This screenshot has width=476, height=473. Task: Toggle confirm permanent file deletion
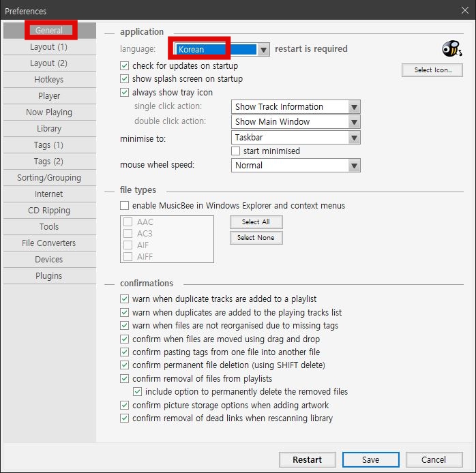pyautogui.click(x=125, y=365)
